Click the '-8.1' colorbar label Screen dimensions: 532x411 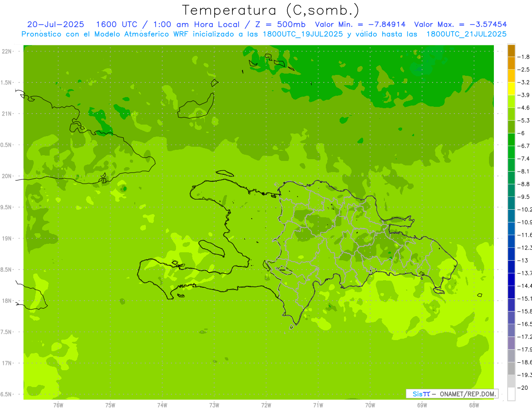(524, 171)
